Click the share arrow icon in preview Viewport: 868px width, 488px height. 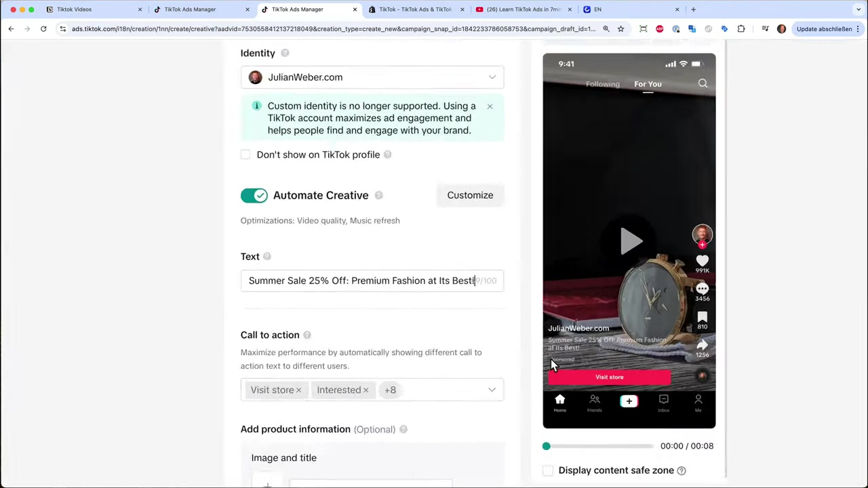[702, 344]
